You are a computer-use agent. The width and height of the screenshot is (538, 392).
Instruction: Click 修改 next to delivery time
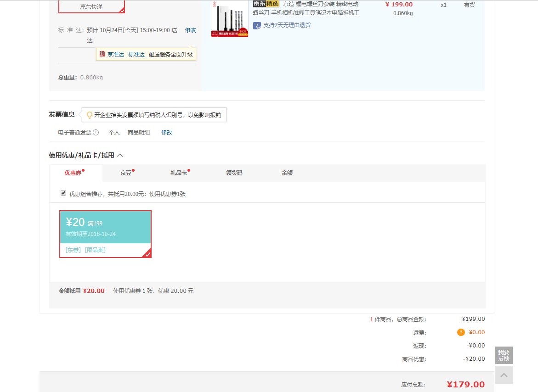(190, 30)
